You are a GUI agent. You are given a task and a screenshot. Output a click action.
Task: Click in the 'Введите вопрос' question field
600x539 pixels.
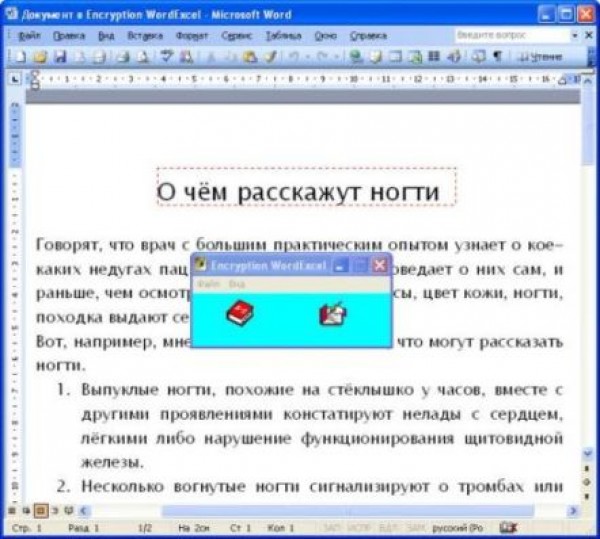coord(512,35)
